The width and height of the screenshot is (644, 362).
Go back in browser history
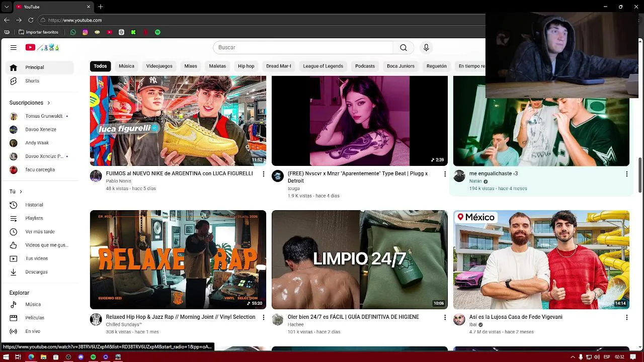coord(7,20)
